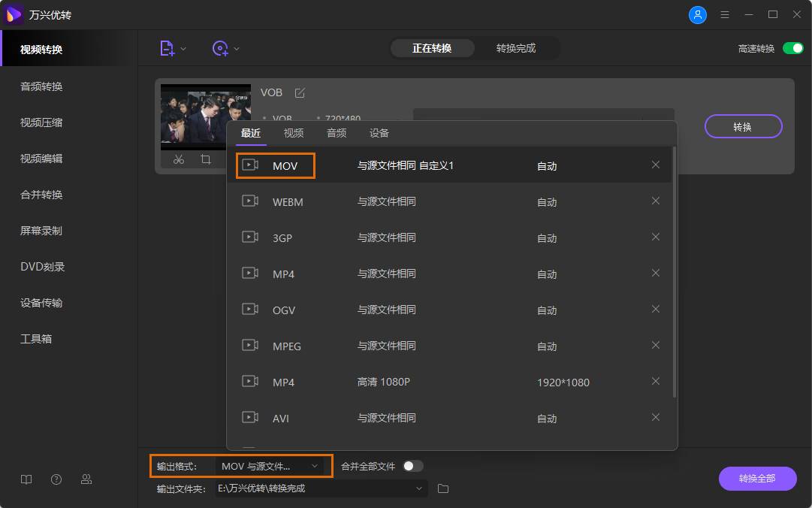This screenshot has height=508, width=812.
Task: Click the load DVD disc icon
Action: 220,48
